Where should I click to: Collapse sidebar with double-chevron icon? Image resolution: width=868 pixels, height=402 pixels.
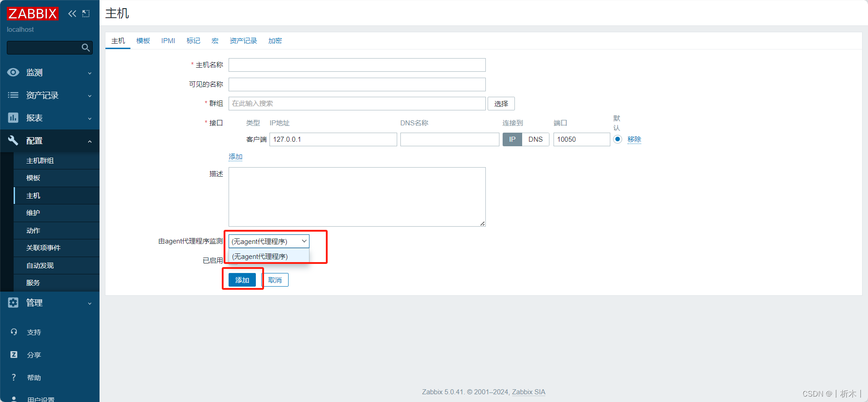pyautogui.click(x=72, y=14)
